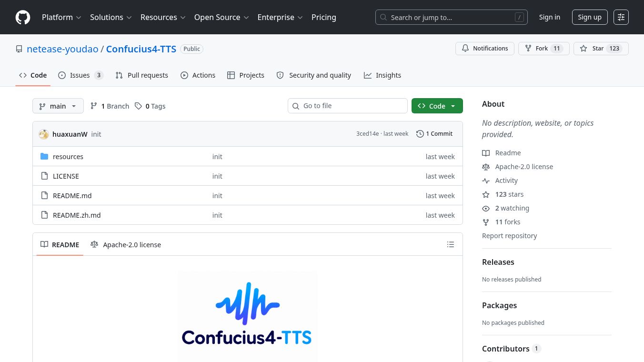Viewport: 644px width, 362px height.
Task: Open the README outline list icon
Action: (x=451, y=244)
